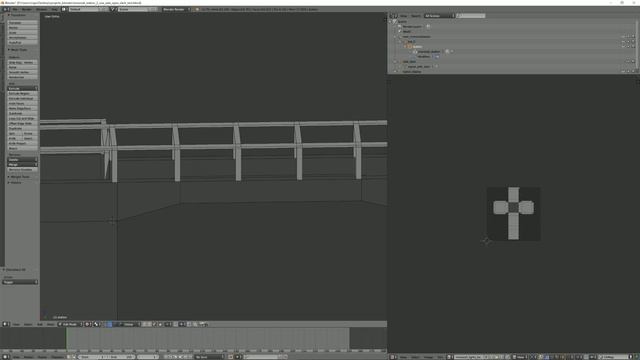Click the Duplicate button in tool shelf
640x360 pixels.
22,128
